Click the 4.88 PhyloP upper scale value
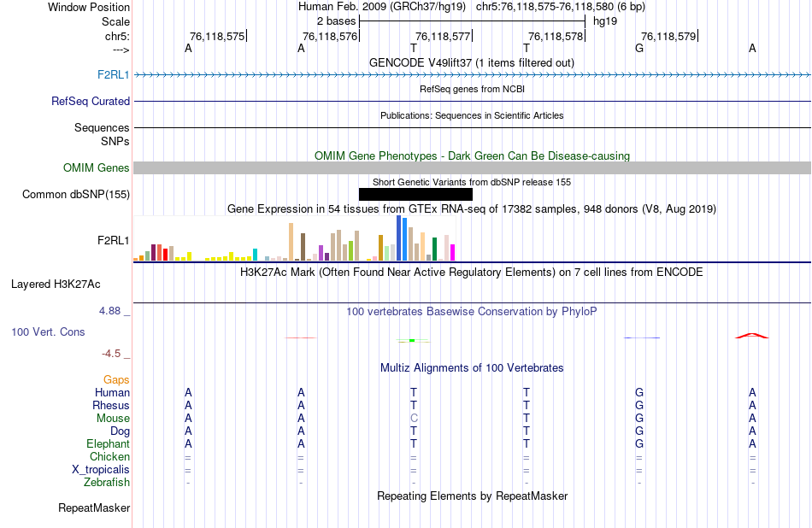The width and height of the screenshot is (812, 528). coord(109,311)
